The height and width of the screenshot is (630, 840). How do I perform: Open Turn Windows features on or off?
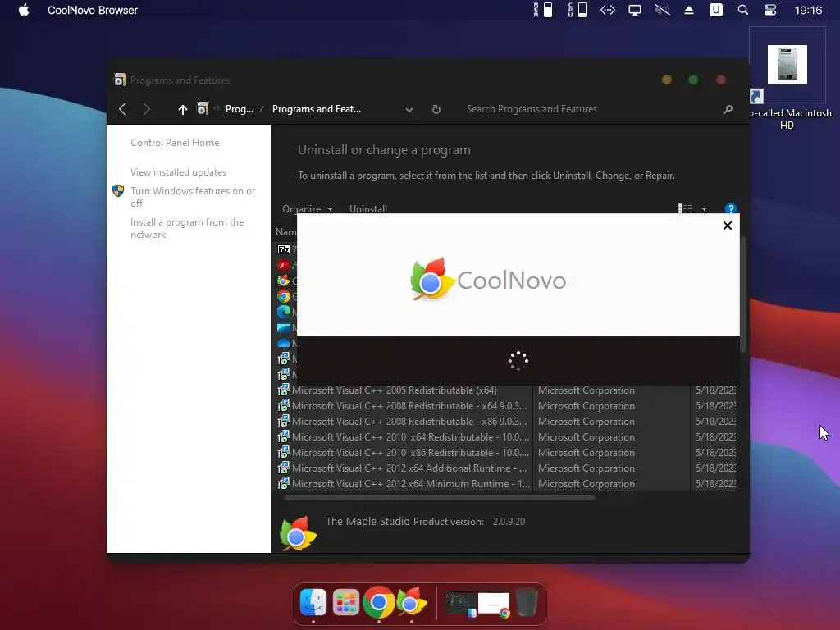[x=193, y=197]
